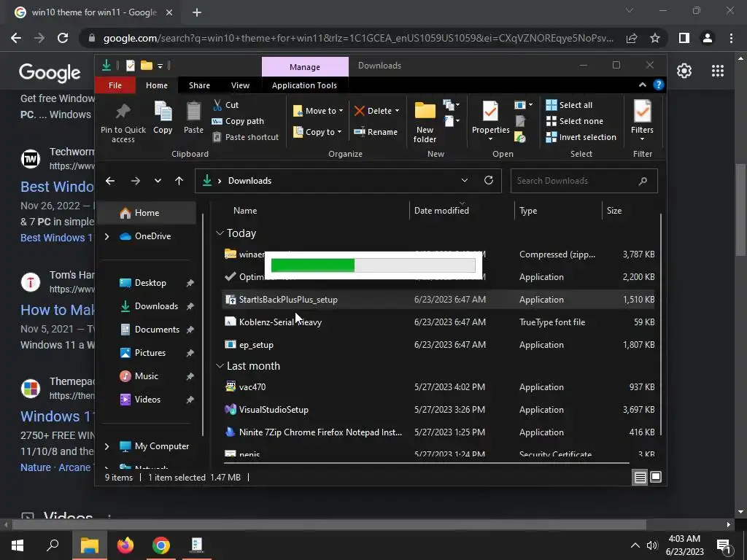Open Chrome from the taskbar
This screenshot has width=747, height=560.
(161, 545)
